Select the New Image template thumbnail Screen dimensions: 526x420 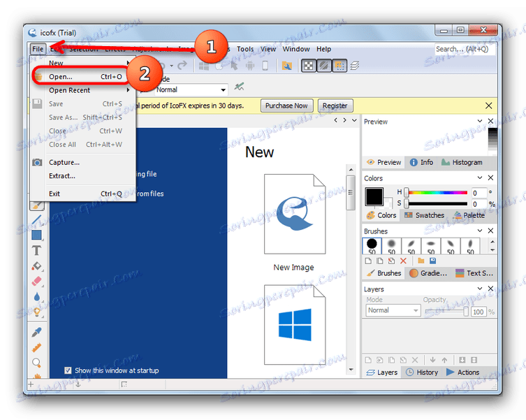295,214
